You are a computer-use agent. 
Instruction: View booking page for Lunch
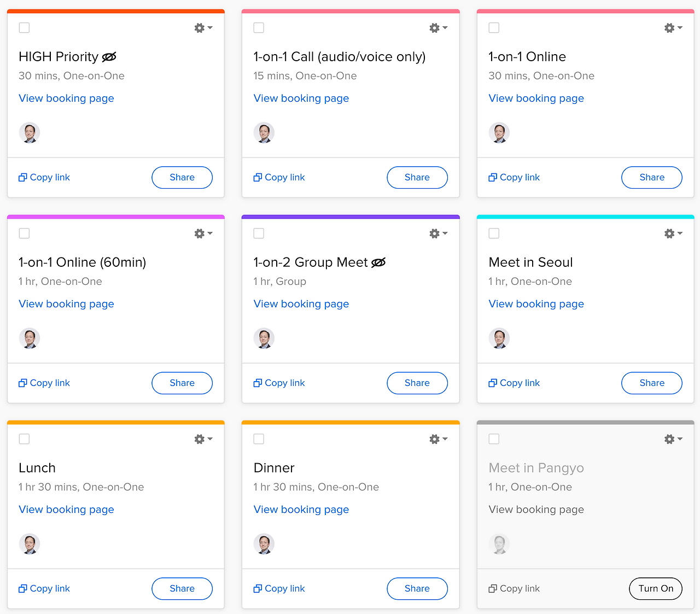pyautogui.click(x=66, y=510)
